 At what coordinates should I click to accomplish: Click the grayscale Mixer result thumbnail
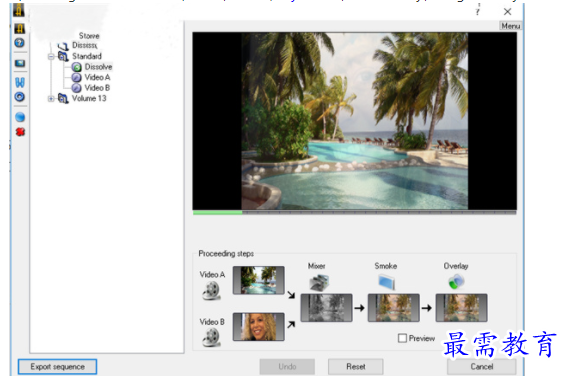[x=326, y=308]
